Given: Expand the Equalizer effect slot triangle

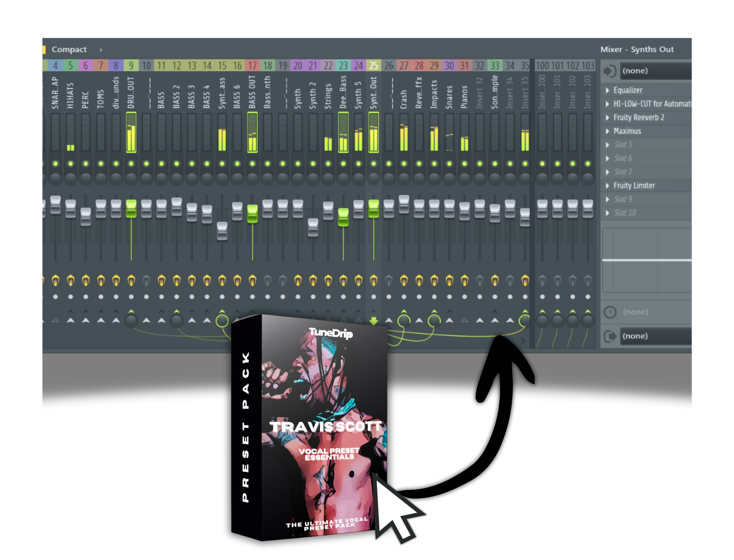Looking at the screenshot, I should pyautogui.click(x=608, y=90).
